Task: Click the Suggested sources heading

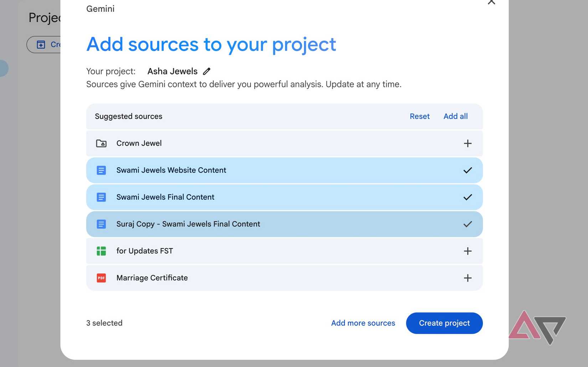Action: (x=129, y=116)
